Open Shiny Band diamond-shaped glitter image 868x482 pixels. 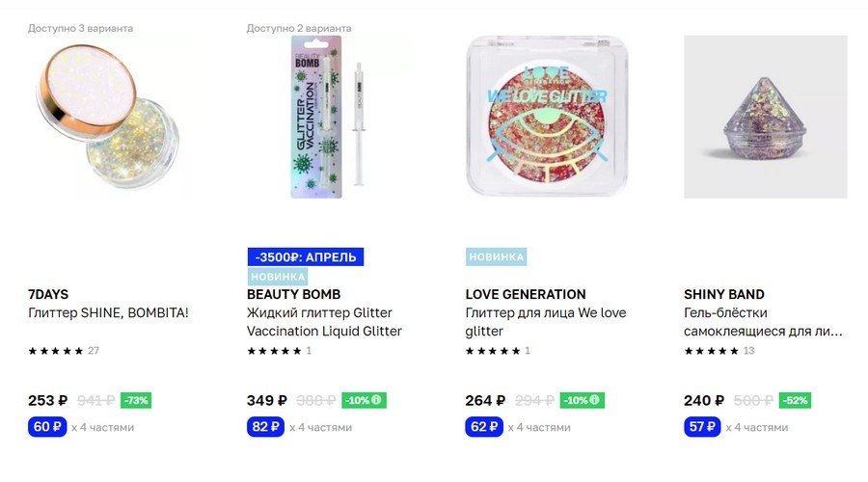click(765, 117)
